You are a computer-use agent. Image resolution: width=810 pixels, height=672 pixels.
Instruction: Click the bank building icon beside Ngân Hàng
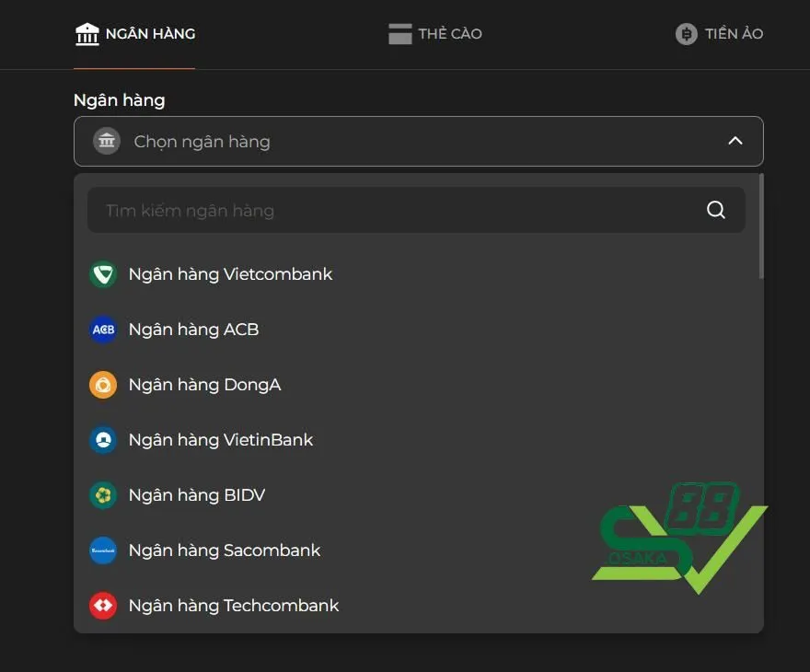[87, 34]
